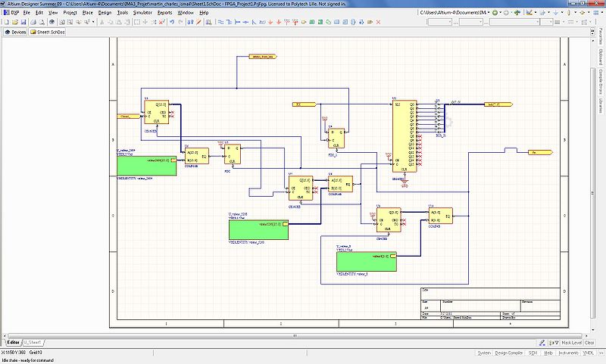
Task: Open the Libraries side panel tab
Action: click(601, 107)
